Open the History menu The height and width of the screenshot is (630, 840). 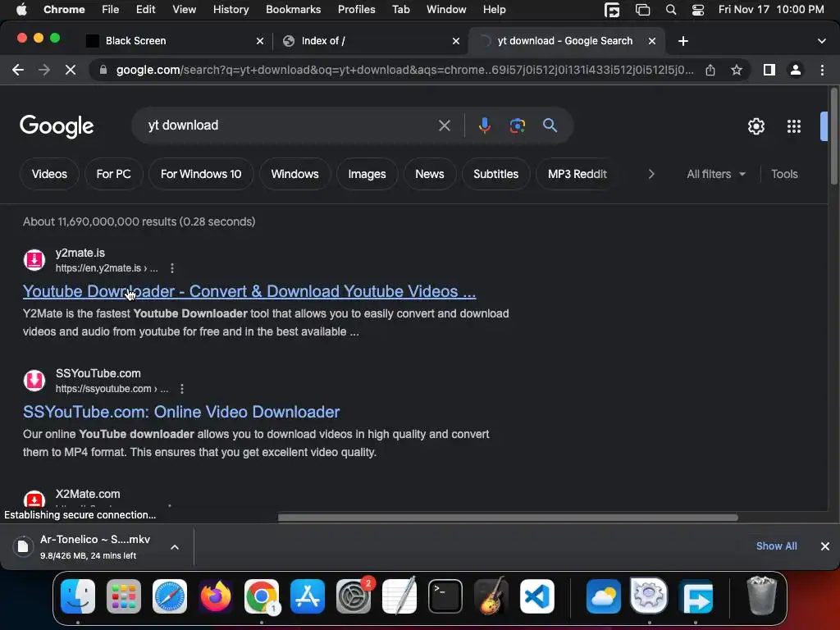coord(231,10)
